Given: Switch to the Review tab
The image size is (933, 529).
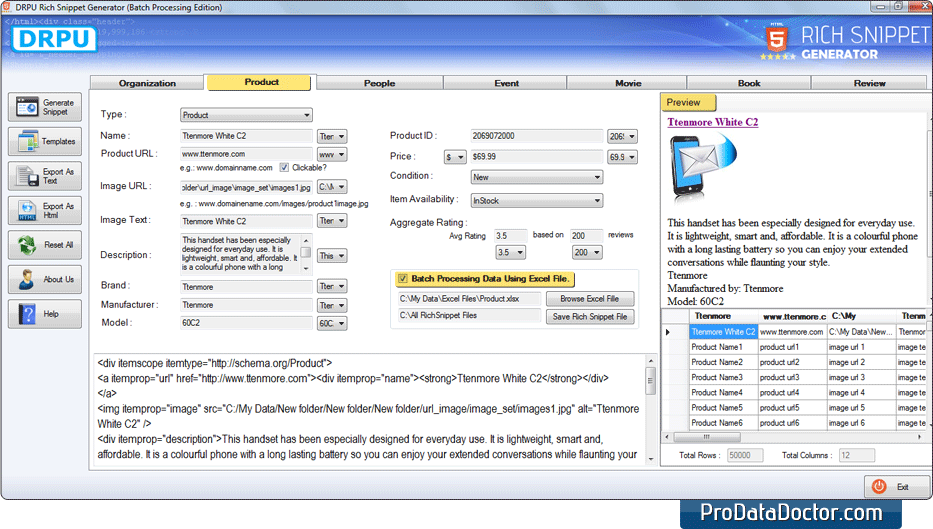Looking at the screenshot, I should (x=869, y=83).
